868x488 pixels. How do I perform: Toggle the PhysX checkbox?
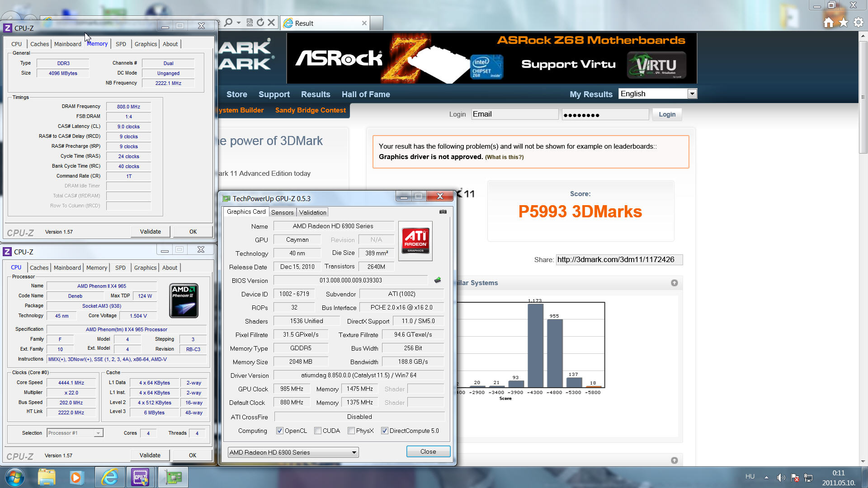click(351, 431)
